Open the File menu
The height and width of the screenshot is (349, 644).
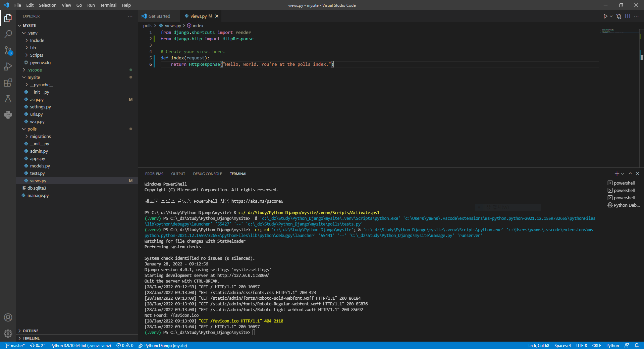(18, 5)
